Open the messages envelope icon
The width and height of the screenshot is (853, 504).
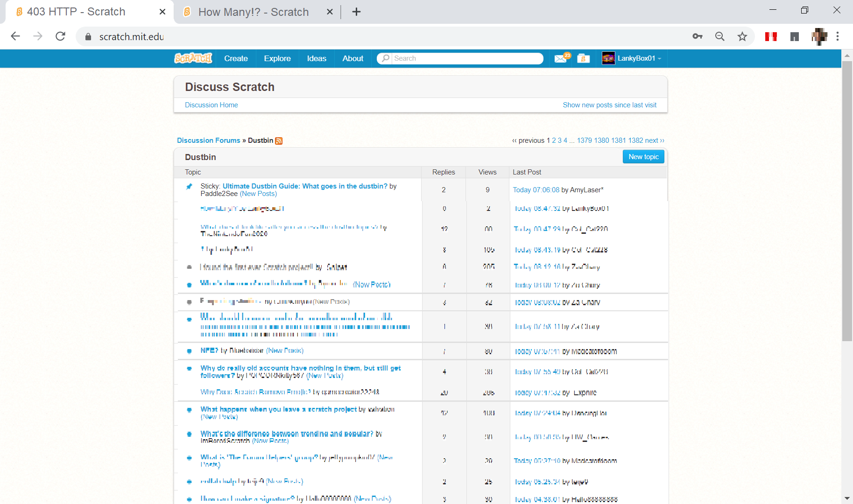tap(561, 58)
